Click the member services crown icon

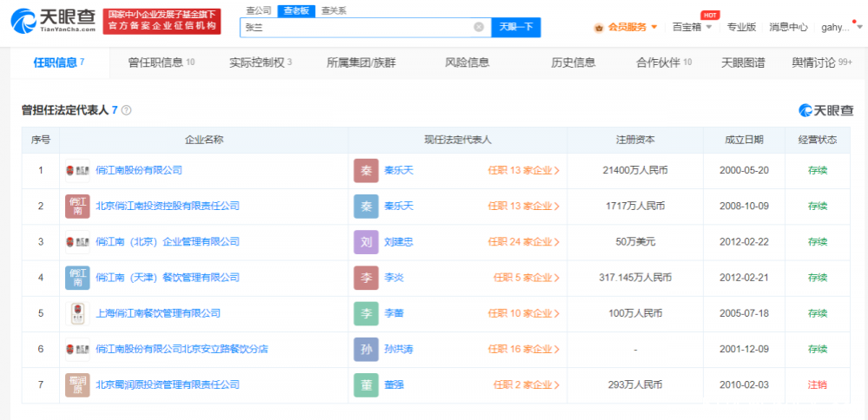click(598, 27)
